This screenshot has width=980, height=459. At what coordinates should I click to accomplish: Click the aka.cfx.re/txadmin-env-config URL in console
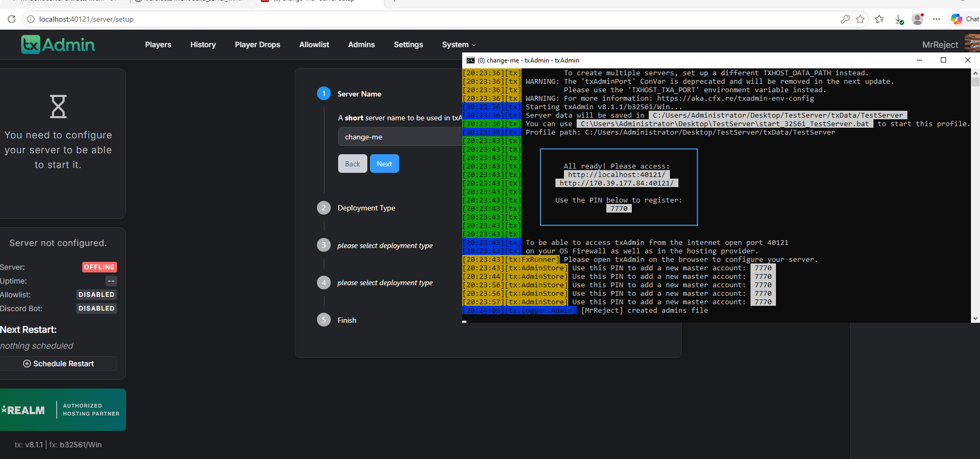(x=736, y=99)
